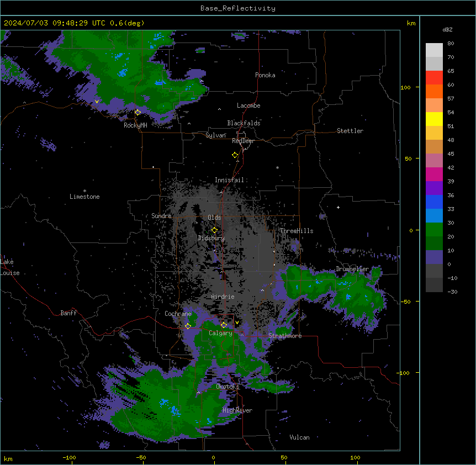Click the -50 tick on the right axis
476x465 pixels.
(x=405, y=302)
